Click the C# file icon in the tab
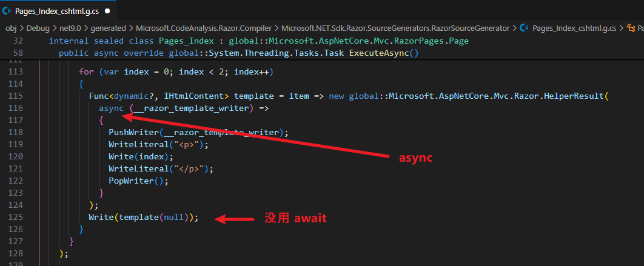The image size is (644, 266). (x=7, y=11)
